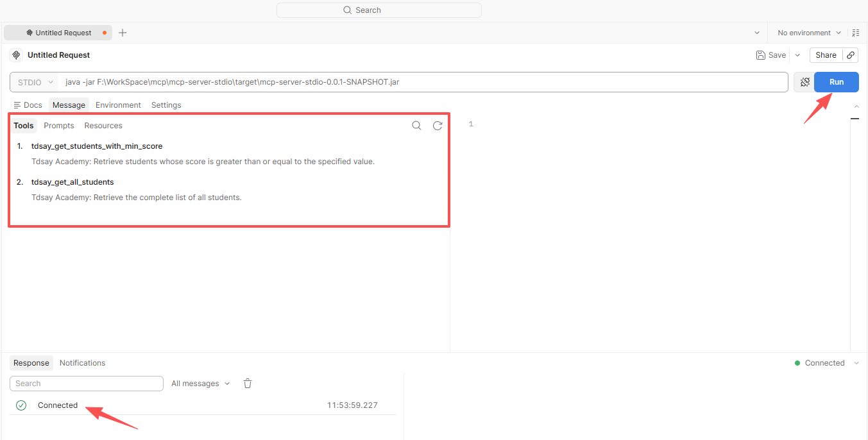Click the Save icon button

click(x=770, y=55)
